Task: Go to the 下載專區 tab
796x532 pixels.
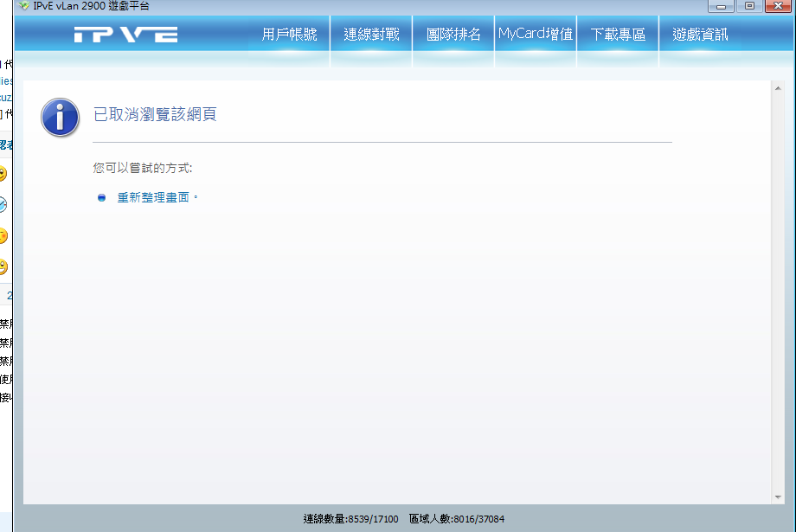Action: coord(618,35)
